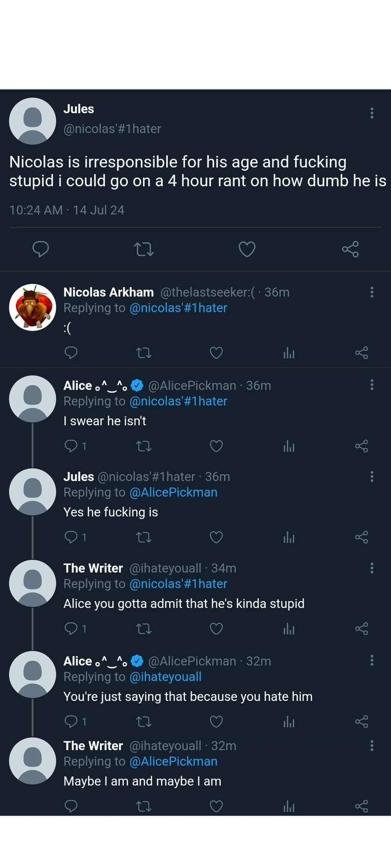Open the @ihateyouall mention link
391x868 pixels.
166,677
